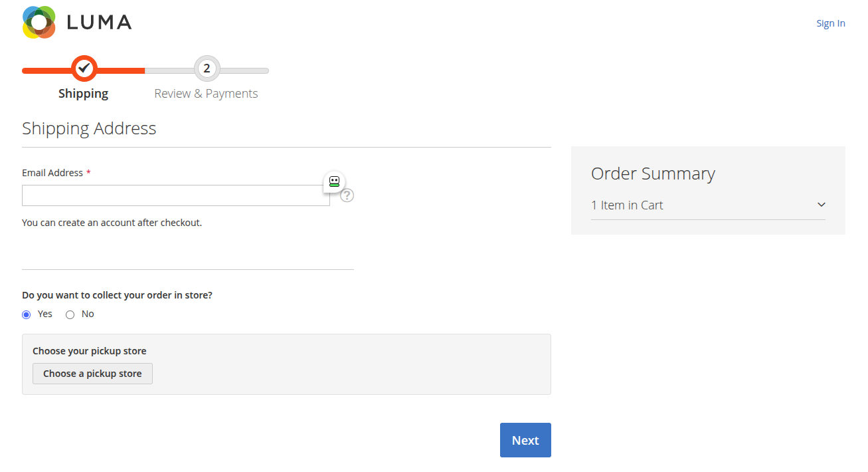The width and height of the screenshot is (868, 472).
Task: Show email help question mark tooltip
Action: (x=347, y=195)
